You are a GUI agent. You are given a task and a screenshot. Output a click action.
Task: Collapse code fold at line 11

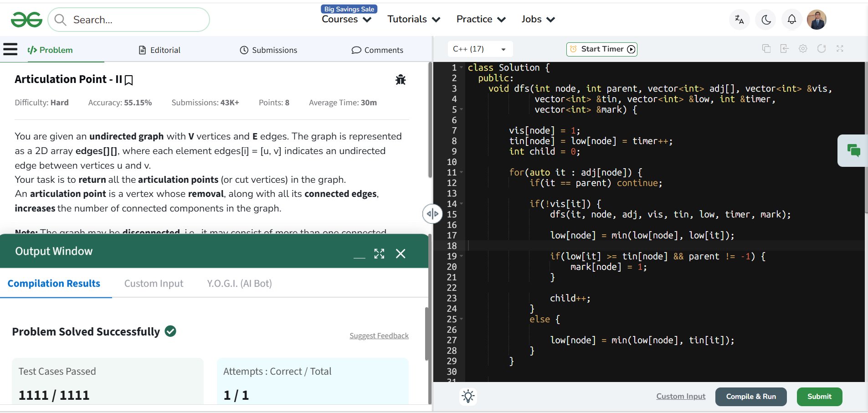pos(462,172)
